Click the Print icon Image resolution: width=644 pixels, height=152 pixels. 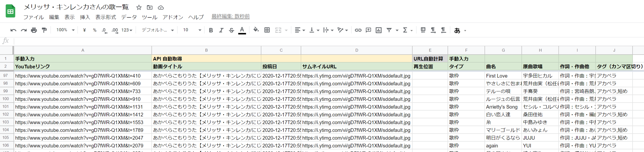click(34, 30)
